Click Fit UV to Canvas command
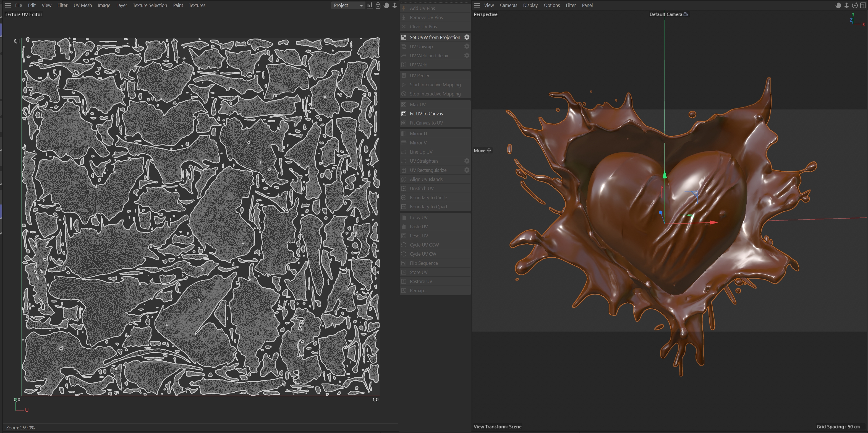 click(x=426, y=114)
